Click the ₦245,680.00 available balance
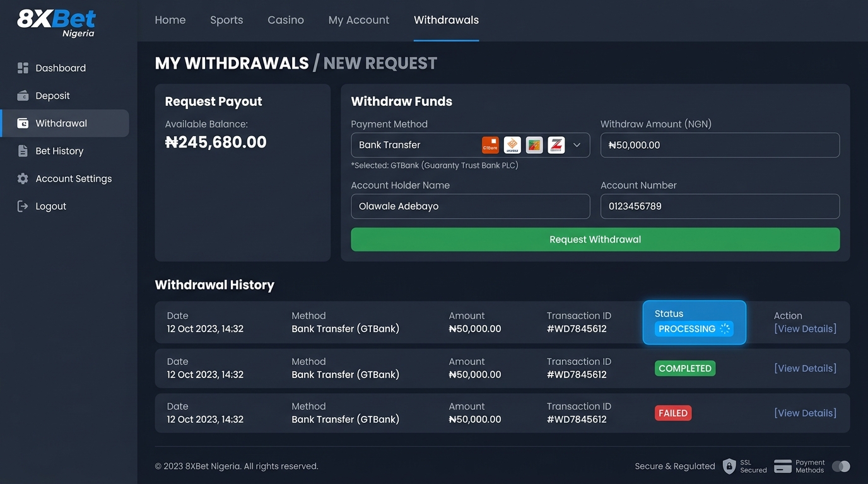 (x=216, y=142)
